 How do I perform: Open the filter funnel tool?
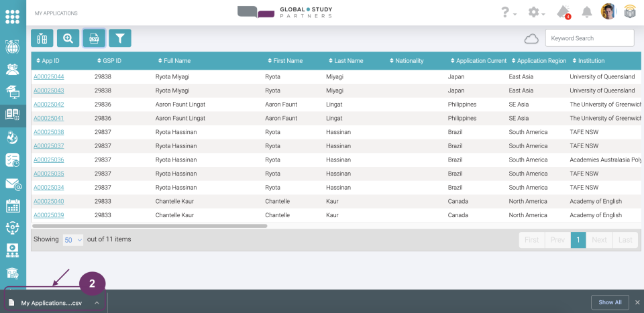coord(120,38)
